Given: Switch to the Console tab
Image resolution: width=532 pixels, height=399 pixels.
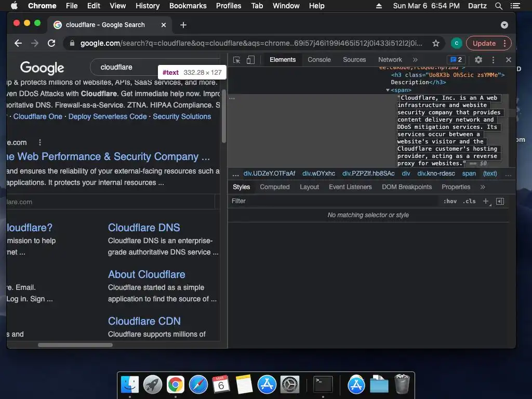Looking at the screenshot, I should pyautogui.click(x=319, y=60).
